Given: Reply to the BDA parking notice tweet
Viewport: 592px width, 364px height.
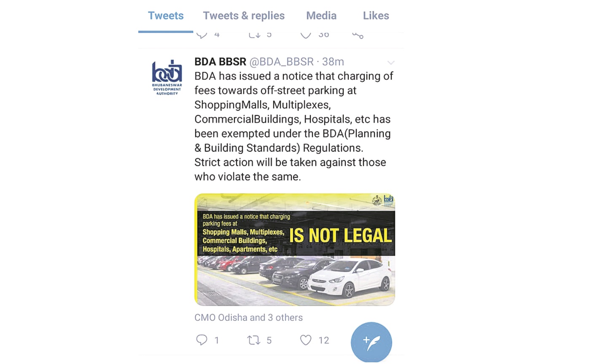Looking at the screenshot, I should (x=202, y=340).
